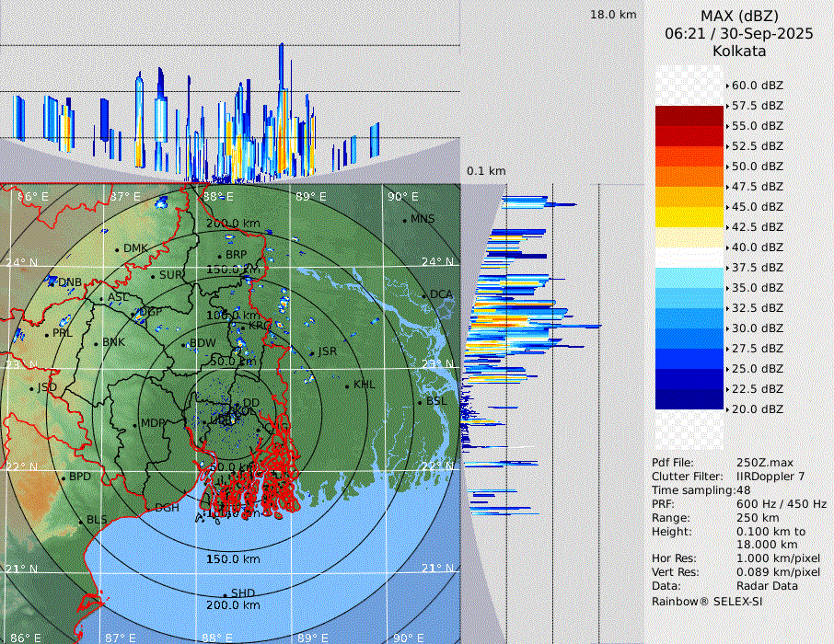Select the white swatch below 40.0 dBZ
Viewport: 834px width, 644px height.
pyautogui.click(x=689, y=258)
